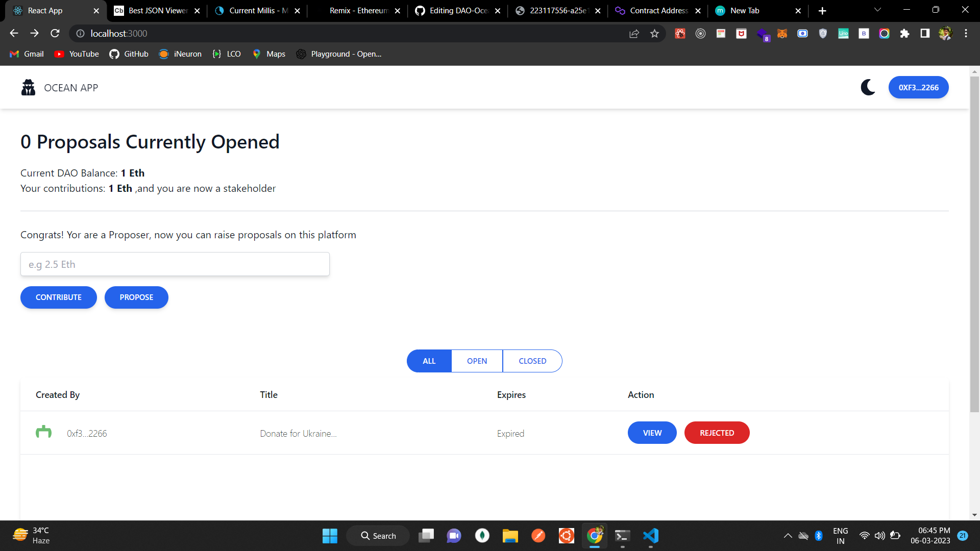Select the ALL proposals filter
980x551 pixels.
pyautogui.click(x=429, y=361)
